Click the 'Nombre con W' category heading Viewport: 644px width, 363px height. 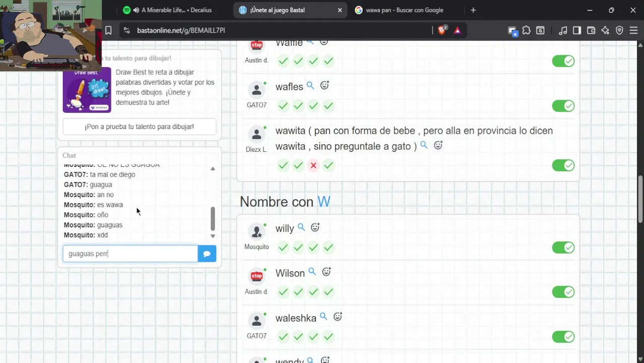tap(285, 202)
